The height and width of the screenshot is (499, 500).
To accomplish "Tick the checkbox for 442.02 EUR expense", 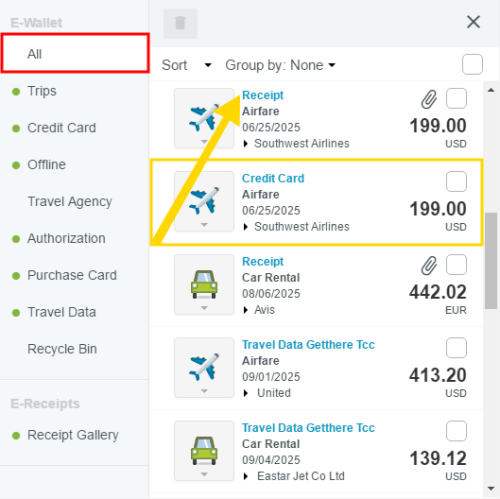I will click(456, 265).
